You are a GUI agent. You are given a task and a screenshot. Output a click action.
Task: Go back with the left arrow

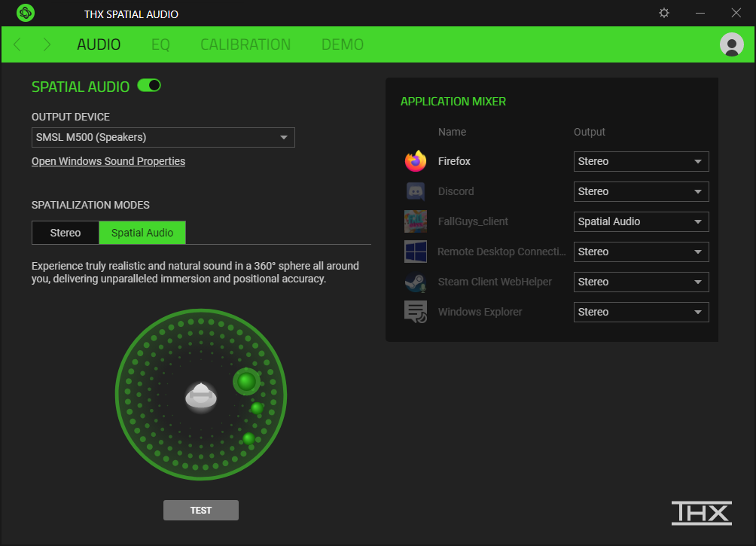coord(17,44)
